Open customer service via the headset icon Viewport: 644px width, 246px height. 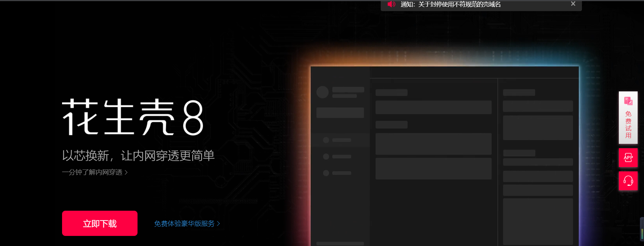pos(628,181)
